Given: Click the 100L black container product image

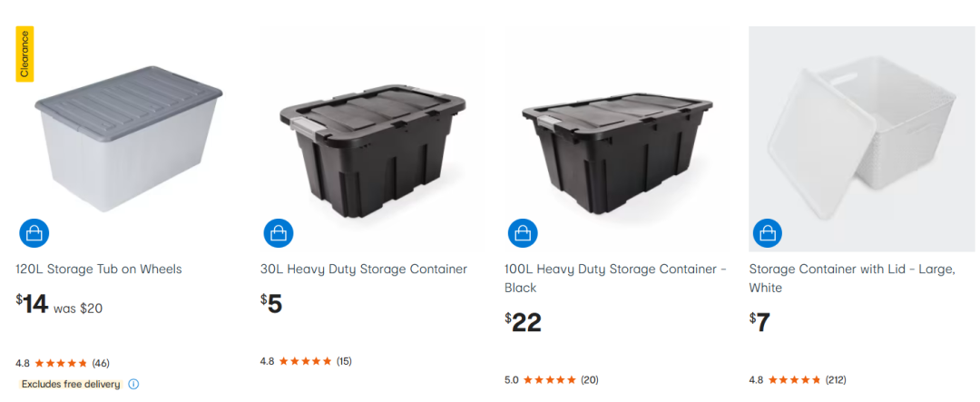Looking at the screenshot, I should [x=618, y=145].
